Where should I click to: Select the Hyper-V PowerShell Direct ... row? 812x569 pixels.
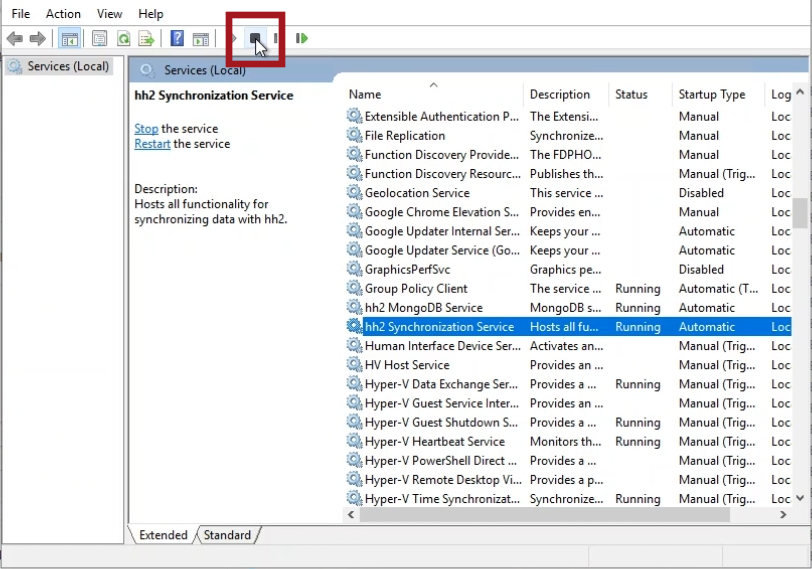(568, 461)
